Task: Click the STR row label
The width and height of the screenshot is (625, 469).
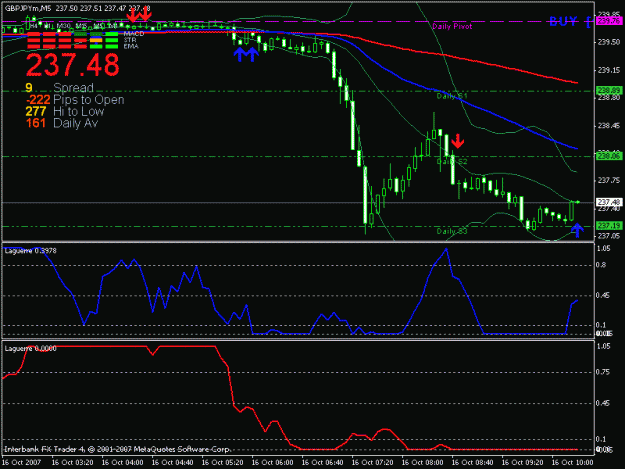Action: [130, 40]
